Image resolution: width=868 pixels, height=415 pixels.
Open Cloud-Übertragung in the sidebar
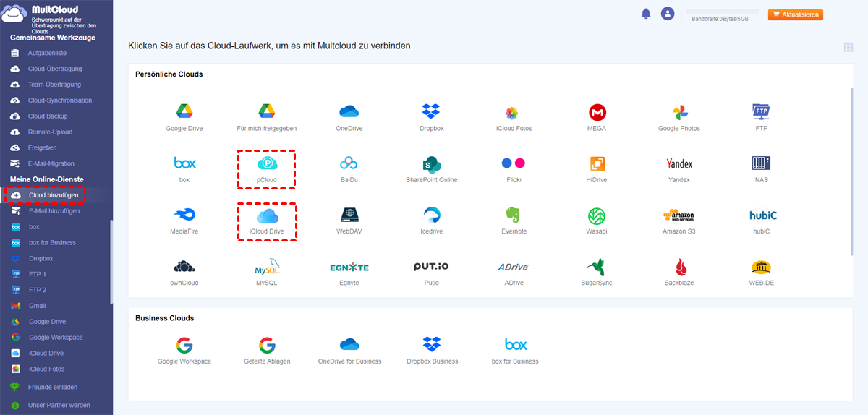click(56, 69)
